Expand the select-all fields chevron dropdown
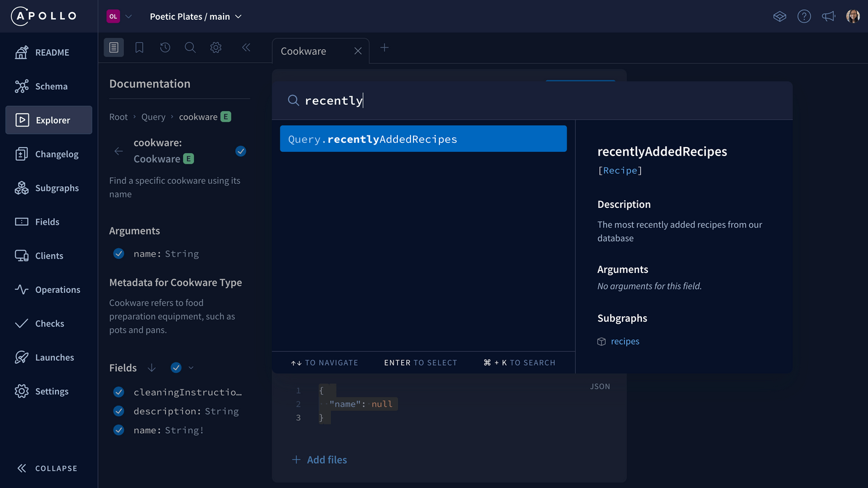The width and height of the screenshot is (868, 488). [x=191, y=368]
